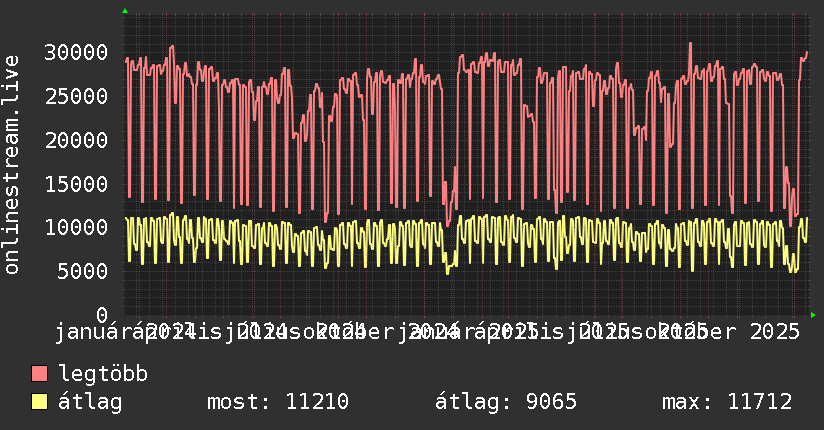Click the 25000 y-axis tick label
Image resolution: width=824 pixels, height=430 pixels.
77,96
